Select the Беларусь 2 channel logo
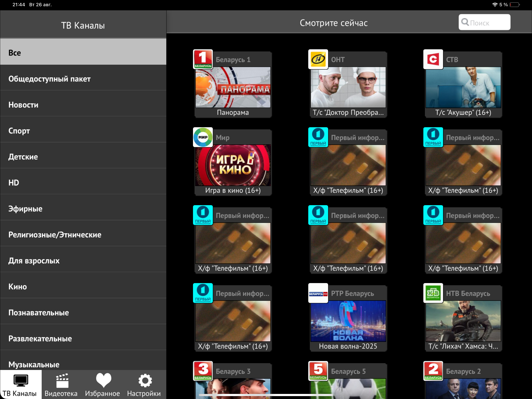This screenshot has width=532, height=399. [433, 371]
